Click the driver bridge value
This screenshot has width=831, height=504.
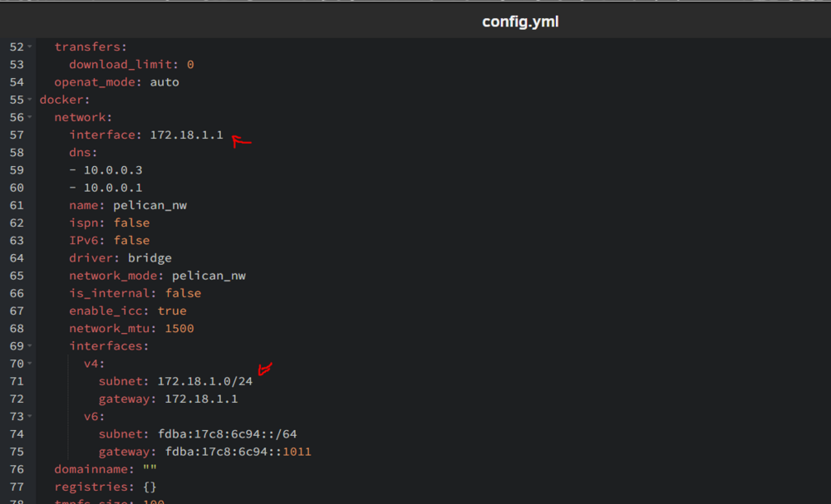click(150, 258)
